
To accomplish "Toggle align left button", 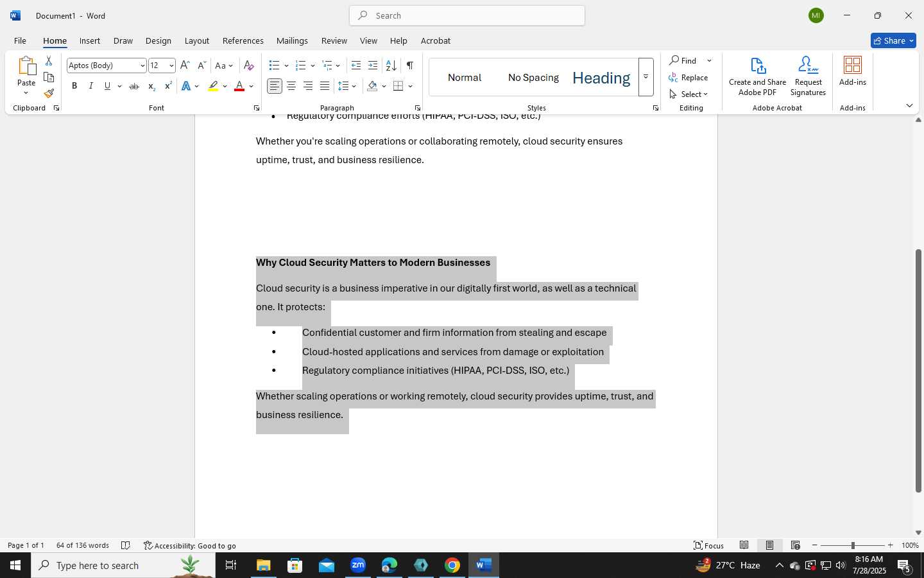I will pos(275,86).
